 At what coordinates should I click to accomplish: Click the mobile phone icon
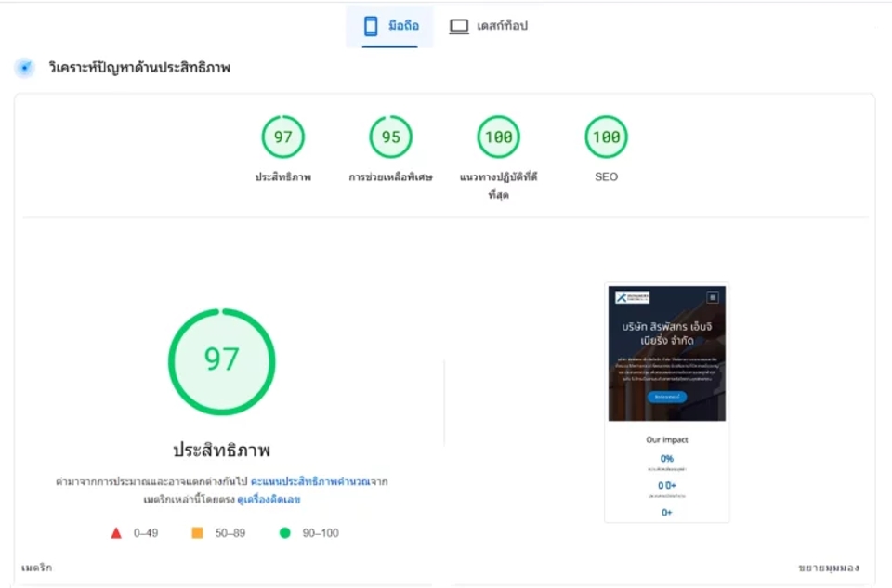[x=371, y=26]
